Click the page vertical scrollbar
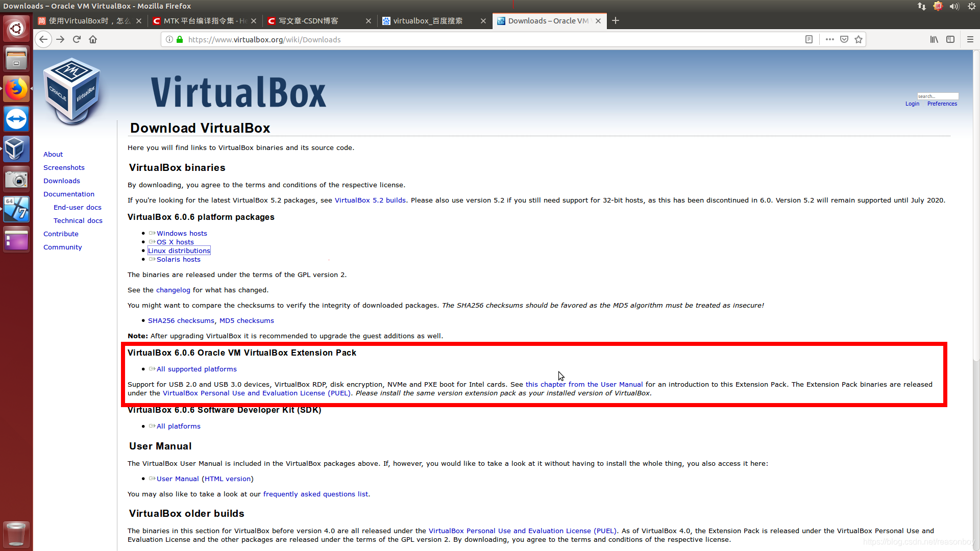Viewport: 980px width, 551px height. (976, 204)
